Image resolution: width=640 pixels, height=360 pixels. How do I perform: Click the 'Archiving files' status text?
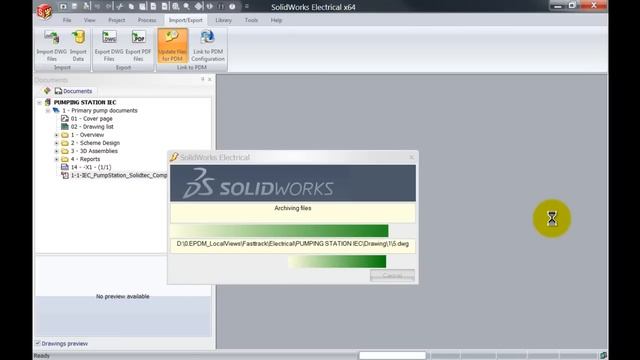pyautogui.click(x=293, y=208)
